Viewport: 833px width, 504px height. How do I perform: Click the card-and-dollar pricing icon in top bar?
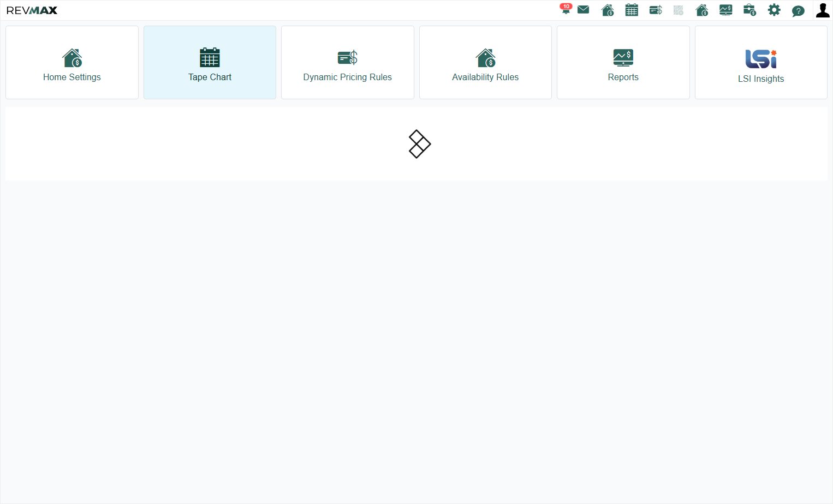tap(656, 10)
